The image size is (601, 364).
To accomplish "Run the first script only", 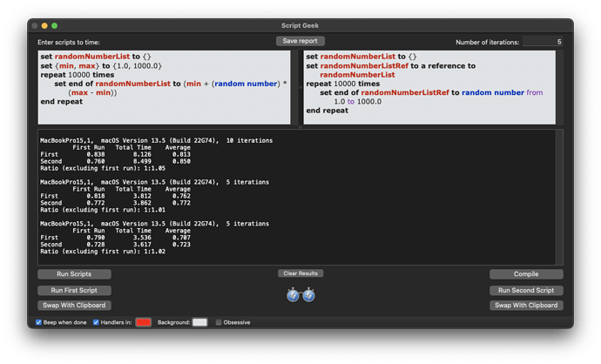I will tap(74, 291).
